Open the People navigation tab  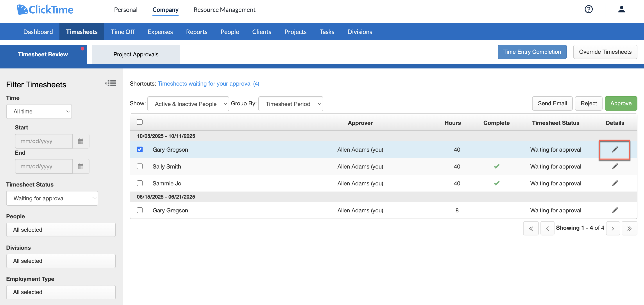[230, 32]
